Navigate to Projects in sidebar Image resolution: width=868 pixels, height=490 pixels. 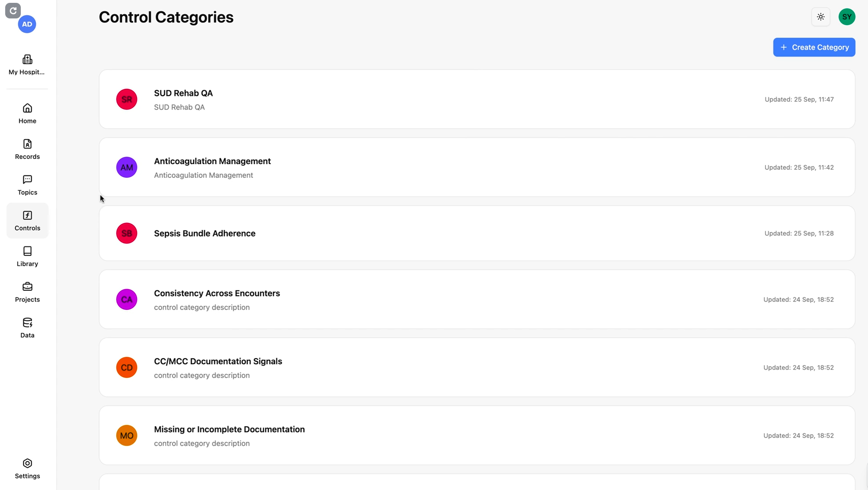pos(27,292)
